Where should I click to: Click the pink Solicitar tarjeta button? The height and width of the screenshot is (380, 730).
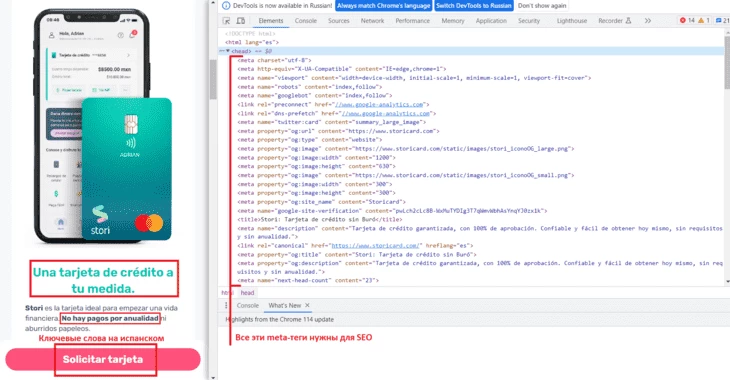click(x=103, y=360)
